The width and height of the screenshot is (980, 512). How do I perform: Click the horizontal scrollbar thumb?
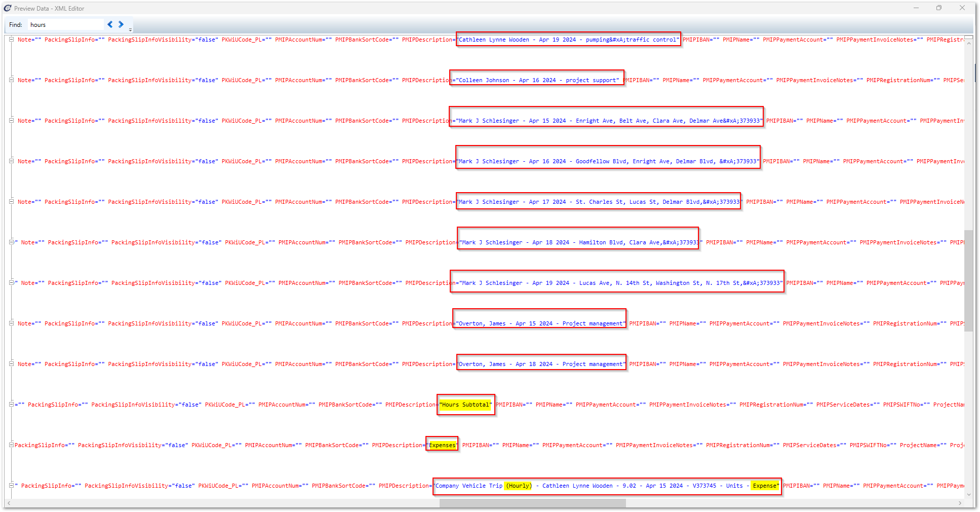tap(532, 503)
